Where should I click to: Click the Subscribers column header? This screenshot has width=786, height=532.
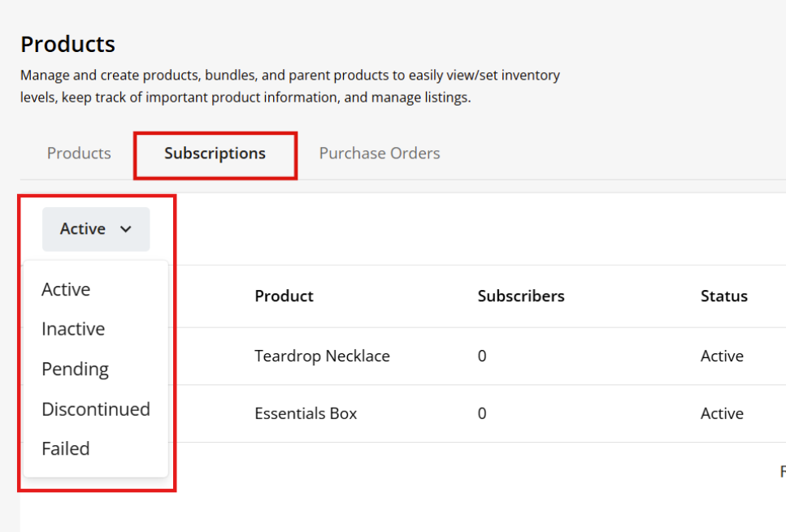tap(521, 296)
